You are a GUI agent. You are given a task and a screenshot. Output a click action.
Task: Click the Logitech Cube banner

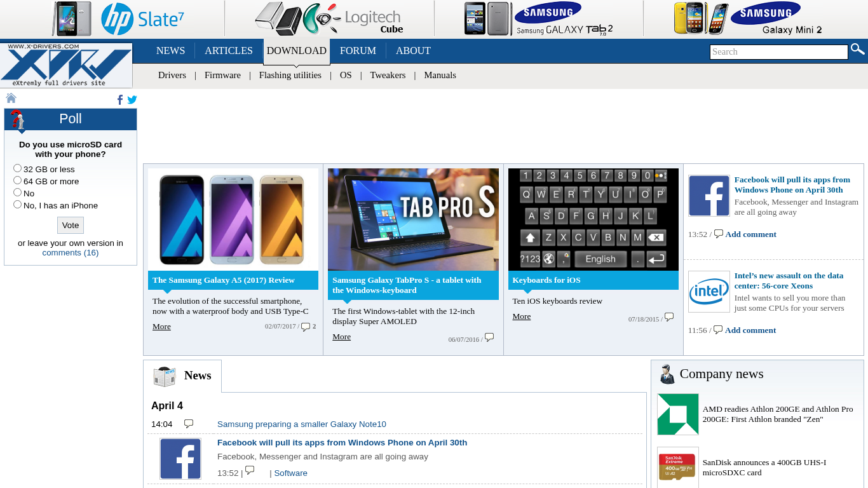coord(329,18)
